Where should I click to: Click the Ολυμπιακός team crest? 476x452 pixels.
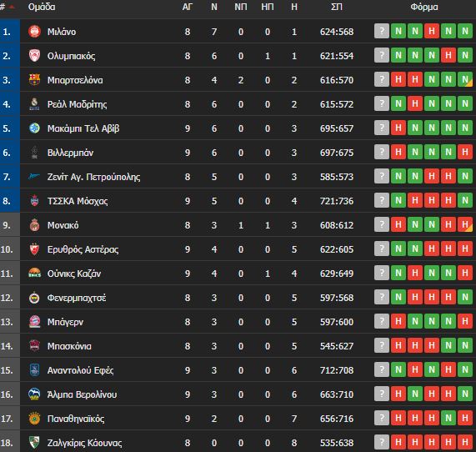[34, 56]
